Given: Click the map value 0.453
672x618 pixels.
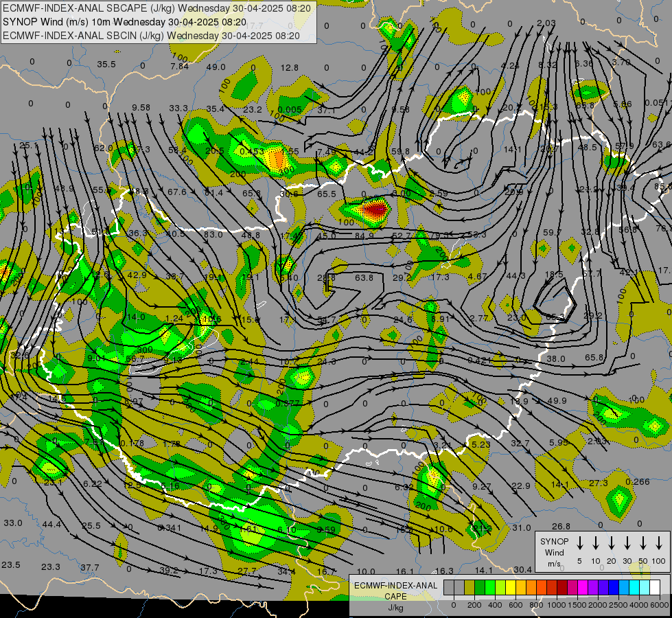Looking at the screenshot, I should [x=252, y=151].
